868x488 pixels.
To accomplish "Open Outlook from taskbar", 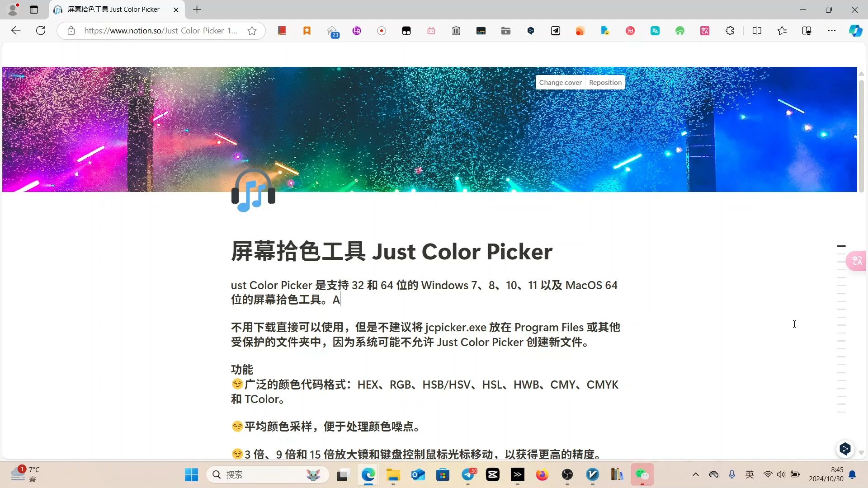I will [x=418, y=474].
